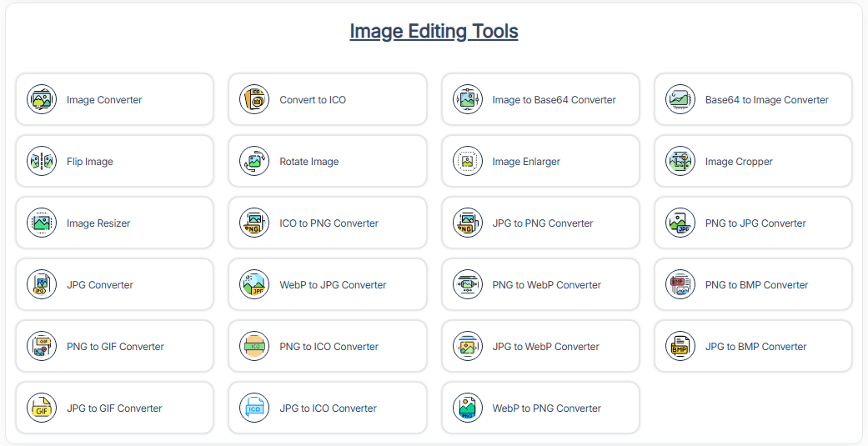The height and width of the screenshot is (446, 868).
Task: Click the Image Enlarger icon
Action: pyautogui.click(x=468, y=161)
